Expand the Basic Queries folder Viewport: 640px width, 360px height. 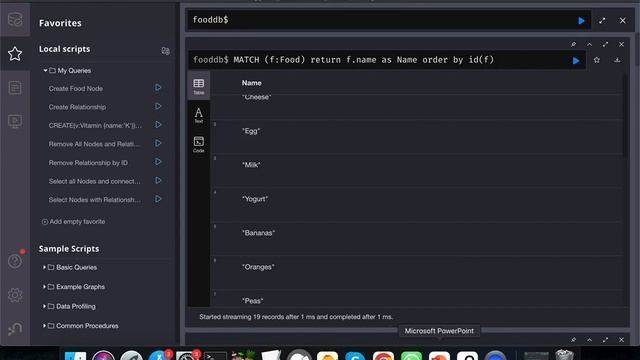(x=44, y=267)
